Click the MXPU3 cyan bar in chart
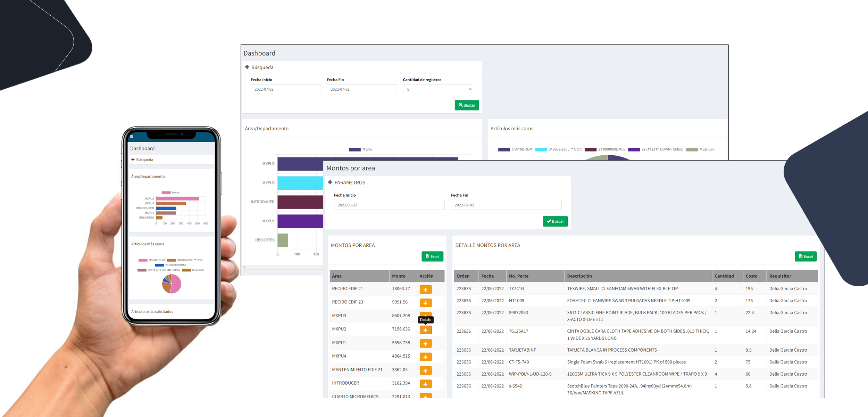 (x=300, y=183)
